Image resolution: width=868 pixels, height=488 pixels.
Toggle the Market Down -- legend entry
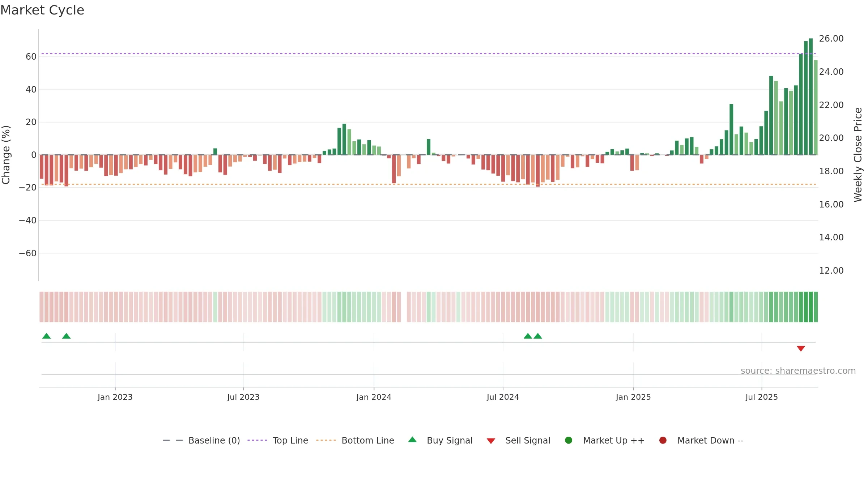pos(701,440)
